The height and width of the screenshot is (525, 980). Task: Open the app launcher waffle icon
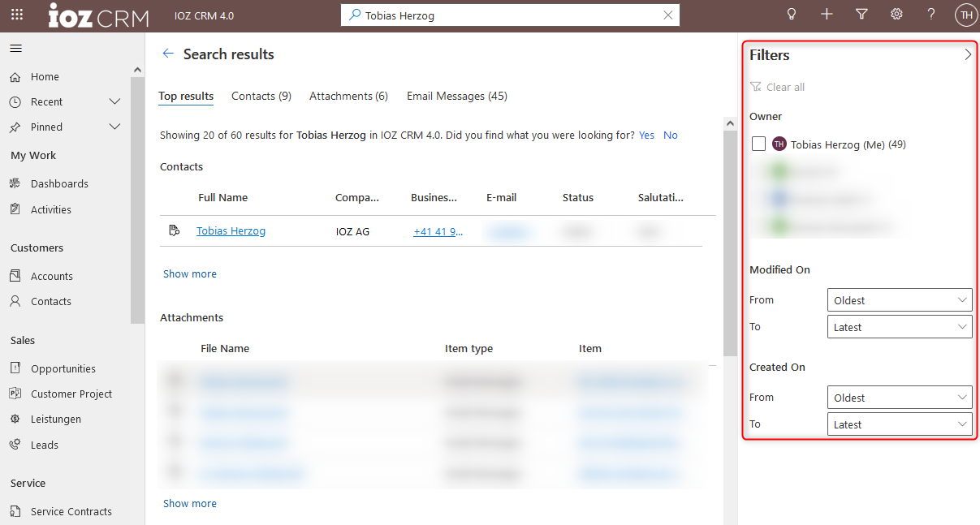point(17,15)
